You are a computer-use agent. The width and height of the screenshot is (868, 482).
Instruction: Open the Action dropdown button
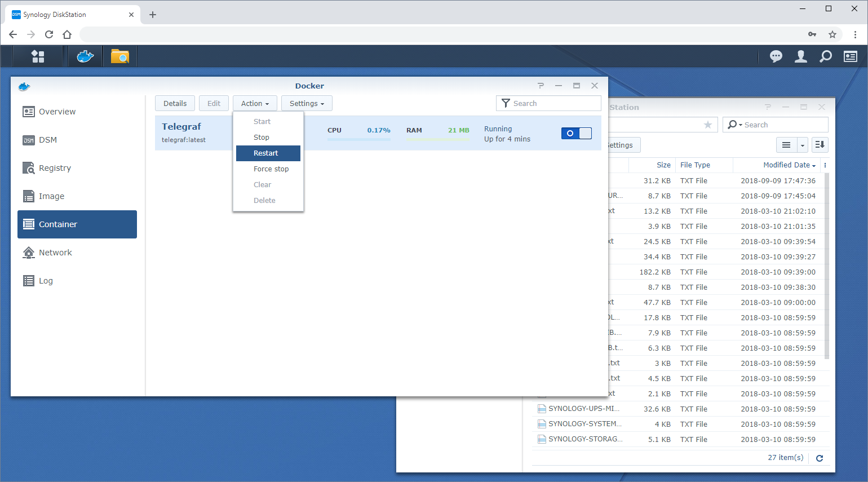click(x=255, y=103)
